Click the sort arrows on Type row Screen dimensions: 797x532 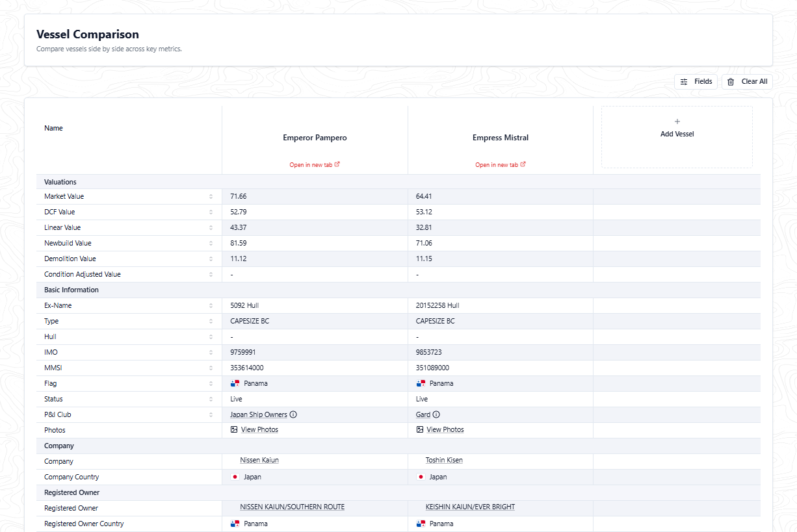point(211,321)
